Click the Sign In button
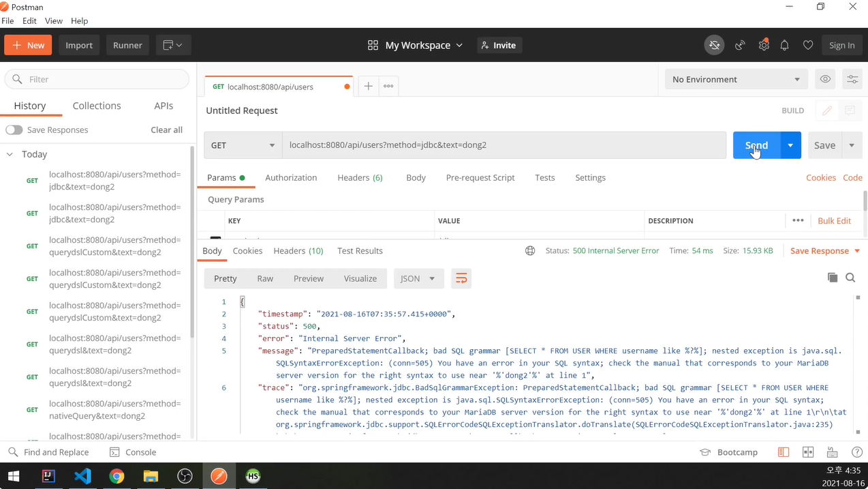This screenshot has height=489, width=868. click(x=842, y=45)
